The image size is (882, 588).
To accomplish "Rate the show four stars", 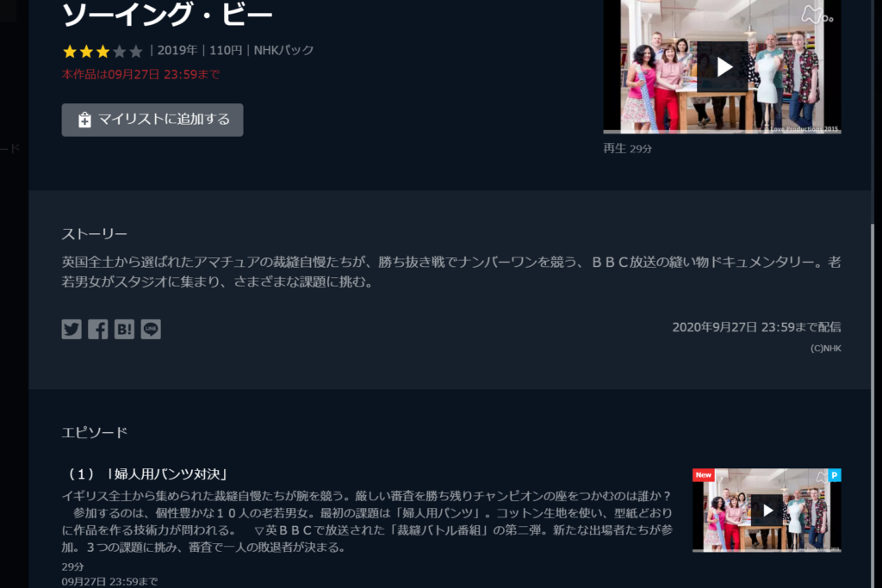I will tap(119, 51).
